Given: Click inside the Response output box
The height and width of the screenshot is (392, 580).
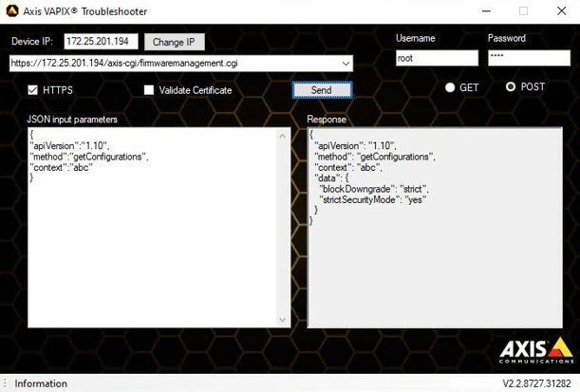Looking at the screenshot, I should click(x=435, y=228).
